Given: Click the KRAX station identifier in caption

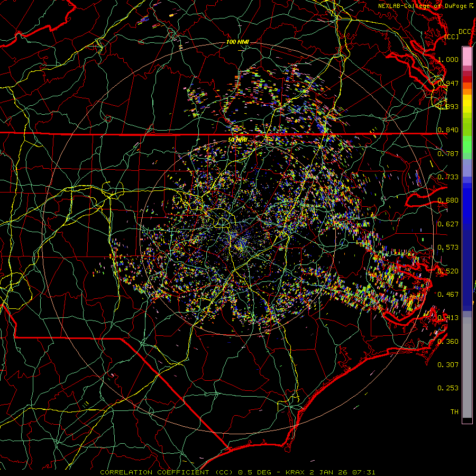Looking at the screenshot, I should tap(296, 472).
